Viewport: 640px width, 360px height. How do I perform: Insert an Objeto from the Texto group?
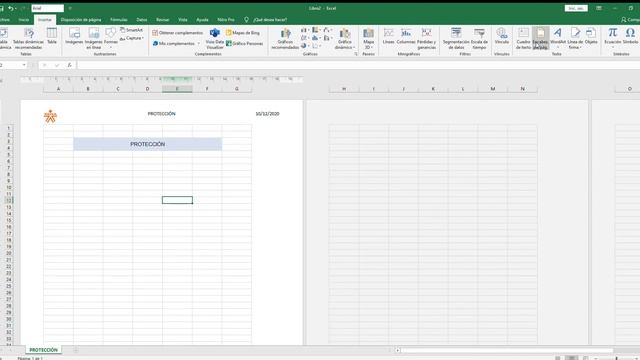pyautogui.click(x=591, y=36)
